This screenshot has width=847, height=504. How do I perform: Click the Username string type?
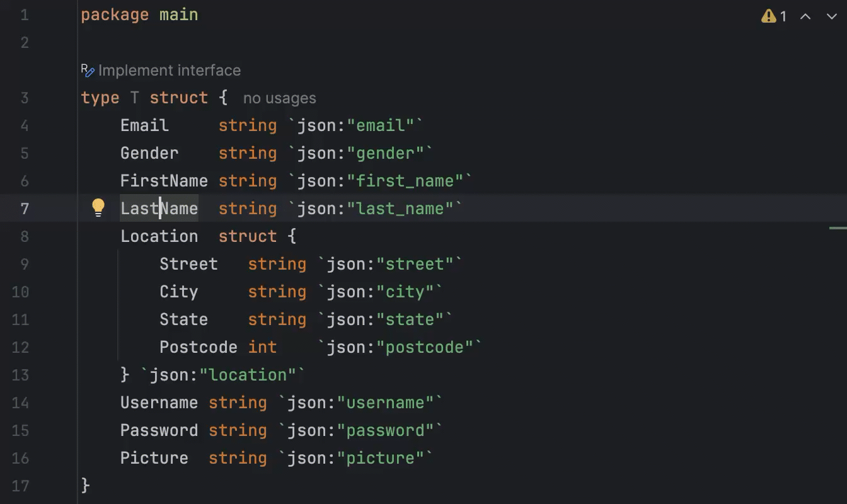coord(238,403)
